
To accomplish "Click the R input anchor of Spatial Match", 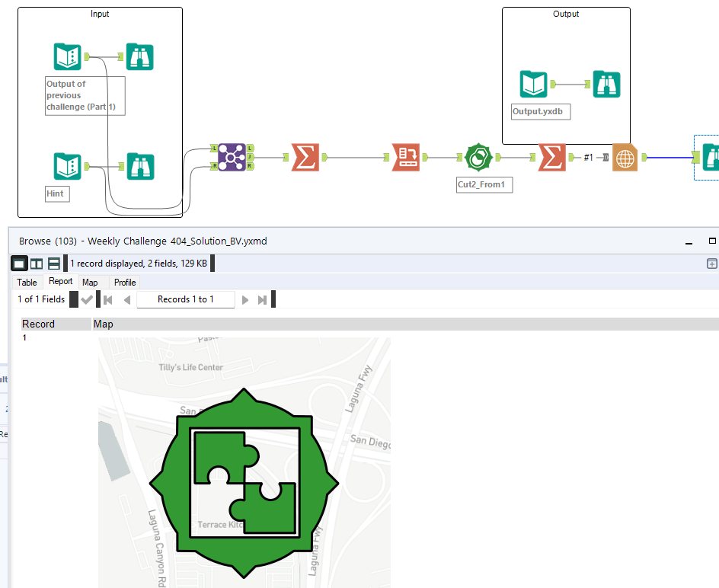I will (x=214, y=165).
